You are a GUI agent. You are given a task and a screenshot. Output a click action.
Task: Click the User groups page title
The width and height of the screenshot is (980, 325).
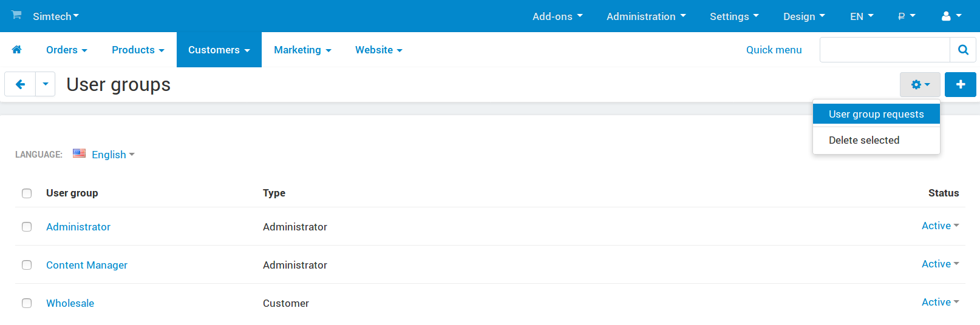coord(118,85)
